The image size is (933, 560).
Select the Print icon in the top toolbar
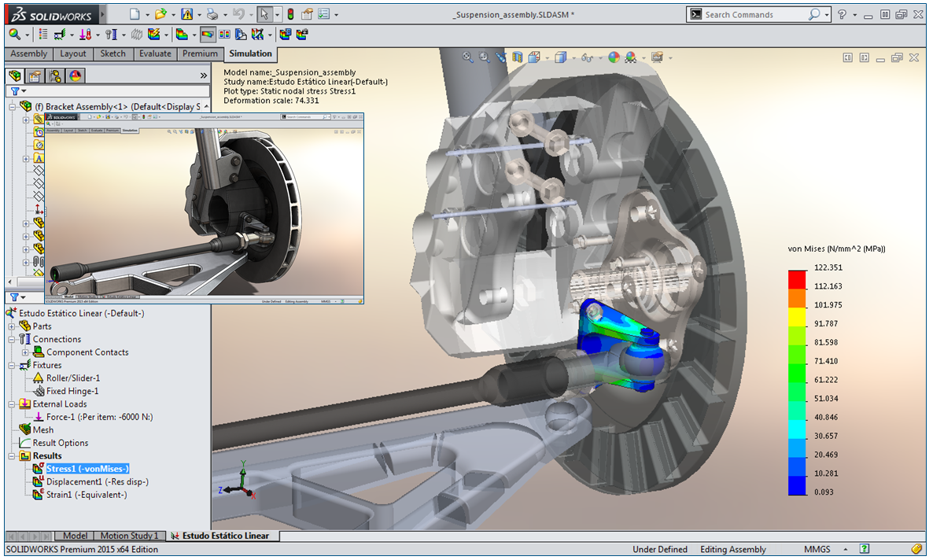[x=212, y=13]
